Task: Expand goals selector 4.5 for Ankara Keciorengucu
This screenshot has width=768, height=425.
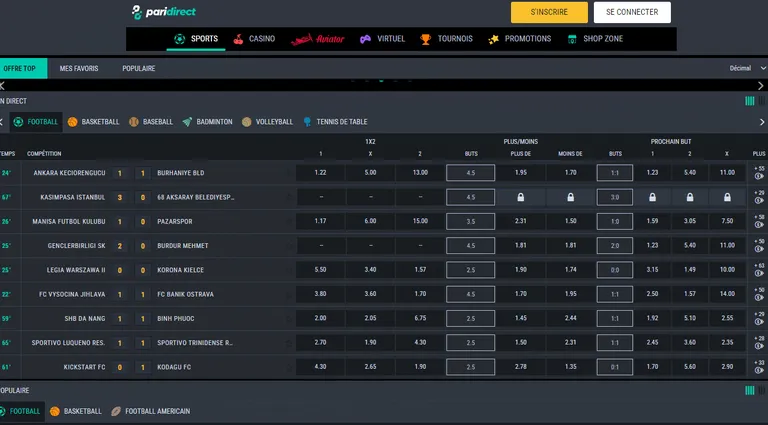Action: click(x=471, y=173)
